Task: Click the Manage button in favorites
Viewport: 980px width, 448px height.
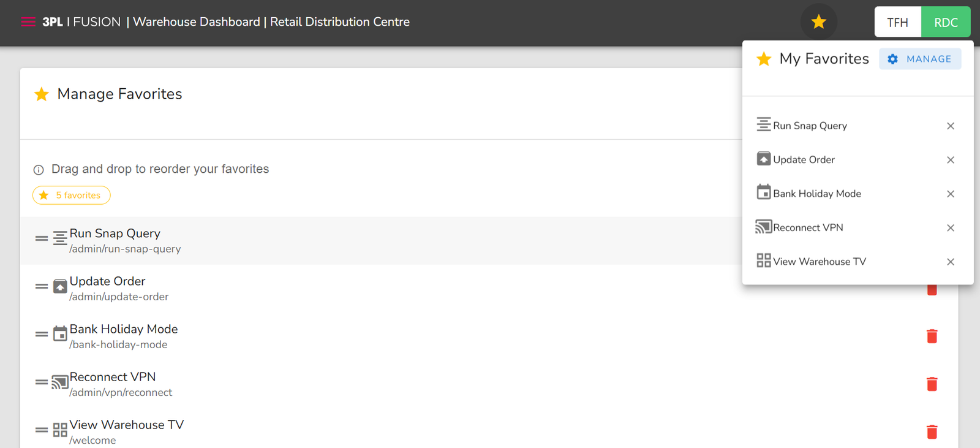Action: 920,59
